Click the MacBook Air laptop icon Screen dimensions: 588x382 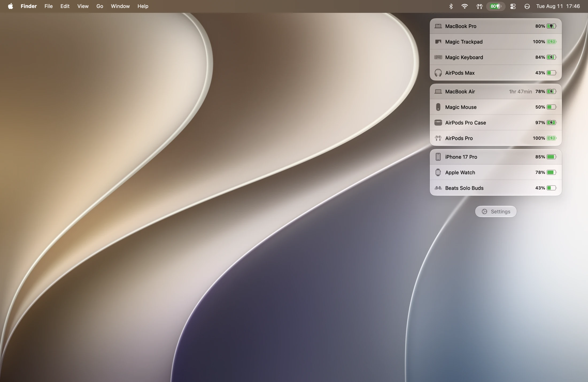tap(438, 91)
